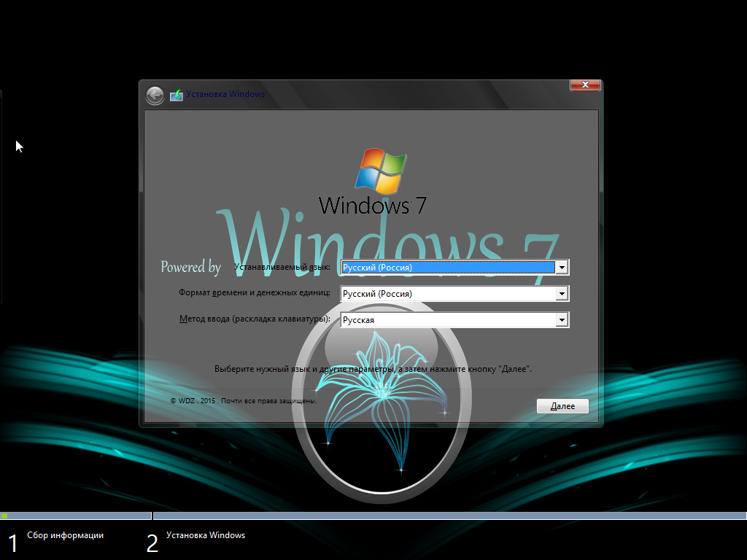
Task: Click the Сбор информации step label
Action: [65, 535]
